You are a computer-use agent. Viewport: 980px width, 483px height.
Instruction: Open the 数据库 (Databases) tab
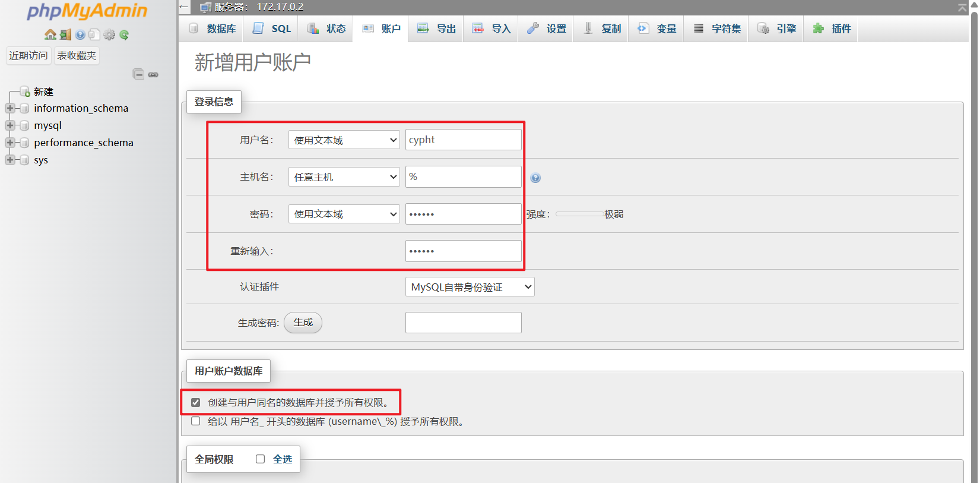[212, 29]
